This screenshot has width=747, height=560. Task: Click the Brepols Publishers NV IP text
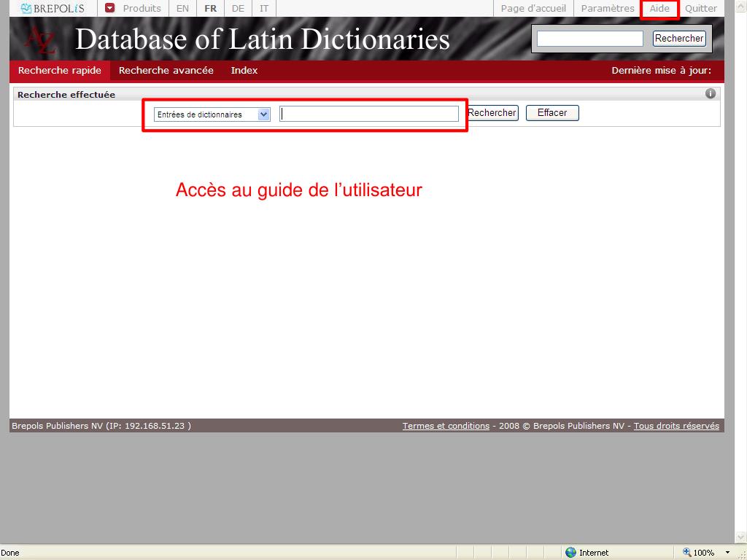(x=101, y=426)
